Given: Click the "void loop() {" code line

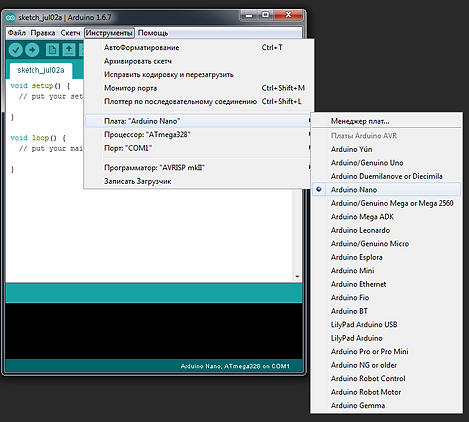Looking at the screenshot, I should (x=38, y=138).
